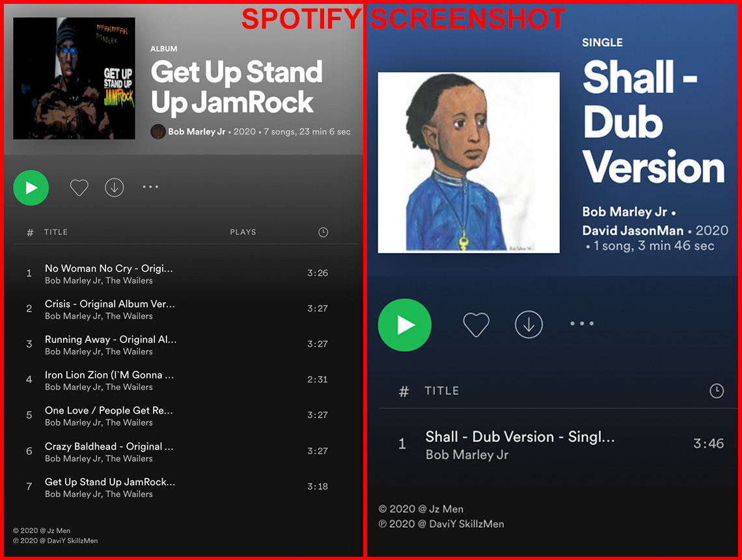
Task: Sort album tracks by duration clock icon
Action: coord(323,232)
